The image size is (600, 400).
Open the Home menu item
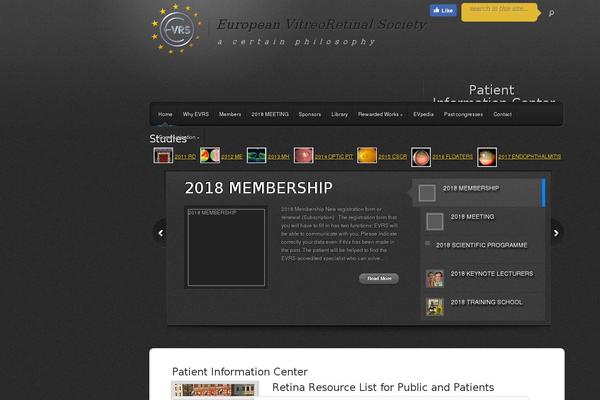pyautogui.click(x=165, y=114)
